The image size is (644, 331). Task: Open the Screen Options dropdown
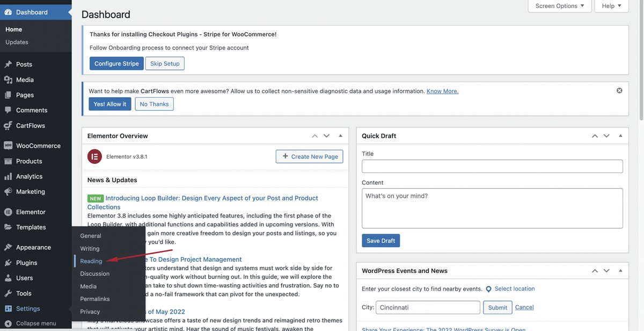click(x=560, y=6)
